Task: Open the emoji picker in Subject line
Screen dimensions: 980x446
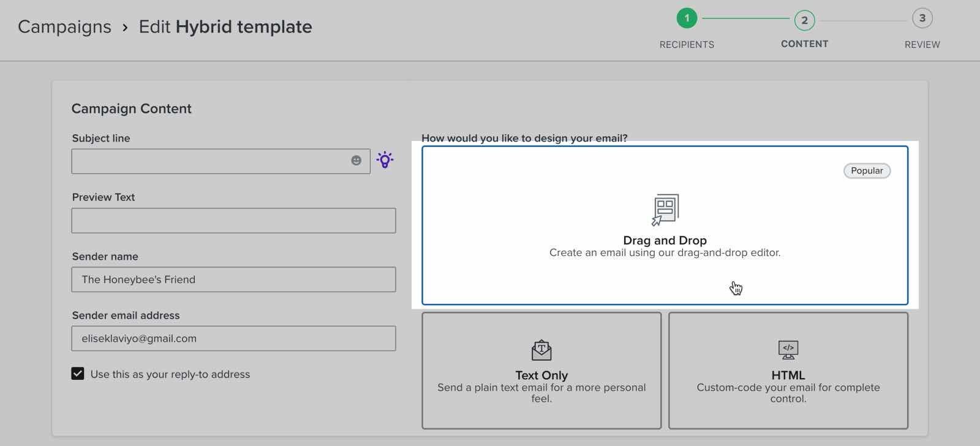Action: click(x=356, y=161)
